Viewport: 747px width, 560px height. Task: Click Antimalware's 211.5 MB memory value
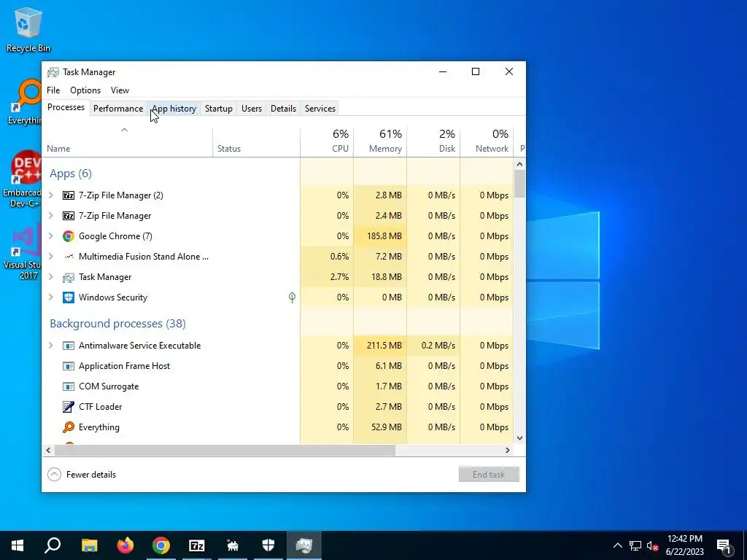(384, 346)
